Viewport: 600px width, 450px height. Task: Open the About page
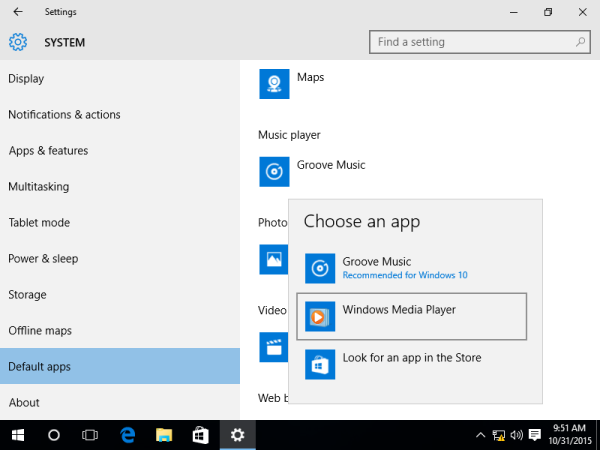tap(120, 402)
